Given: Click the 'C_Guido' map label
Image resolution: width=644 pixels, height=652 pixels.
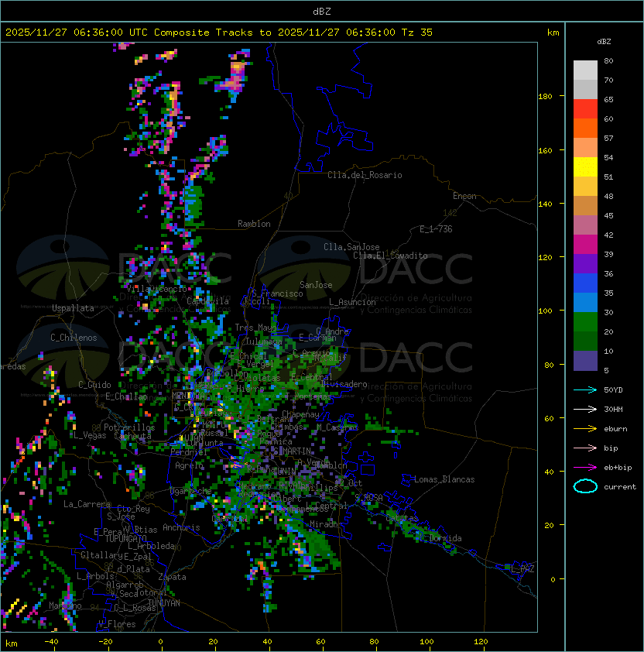Looking at the screenshot, I should [x=94, y=385].
